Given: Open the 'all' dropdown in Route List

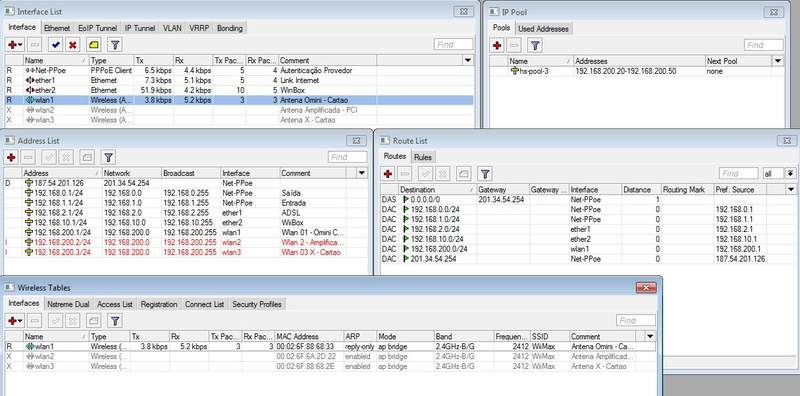Looking at the screenshot, I should [x=790, y=174].
